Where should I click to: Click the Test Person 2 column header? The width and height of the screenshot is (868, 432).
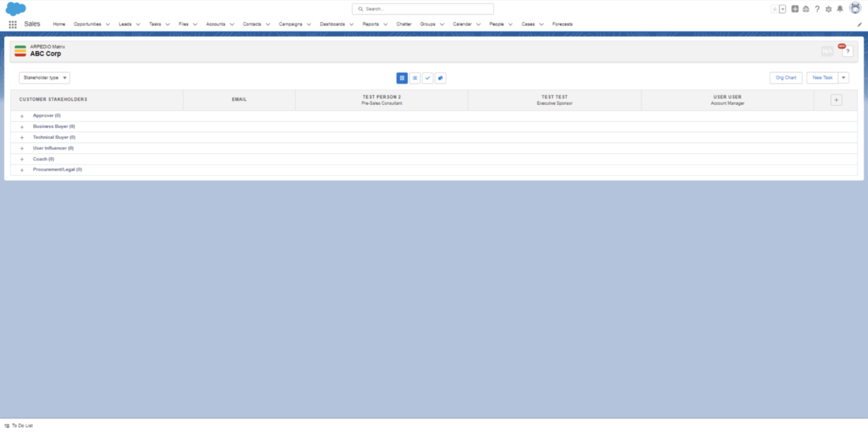(382, 100)
